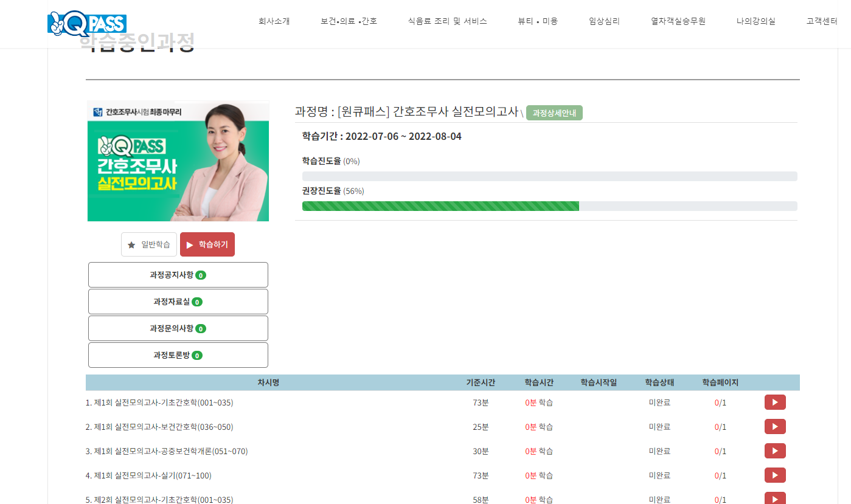This screenshot has height=504, width=851.
Task: Click the 차시명 column header
Action: (x=268, y=382)
